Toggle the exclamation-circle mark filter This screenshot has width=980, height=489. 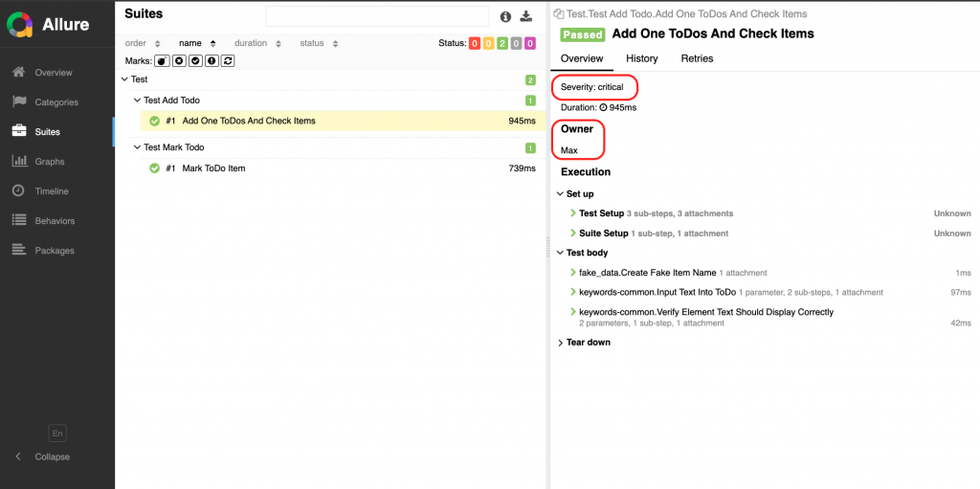coord(212,60)
